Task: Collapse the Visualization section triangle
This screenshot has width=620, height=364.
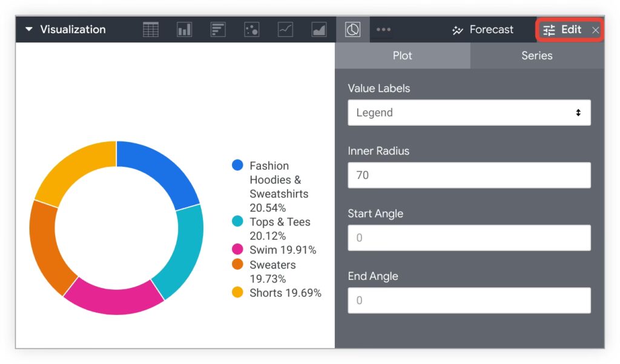Action: coord(28,30)
